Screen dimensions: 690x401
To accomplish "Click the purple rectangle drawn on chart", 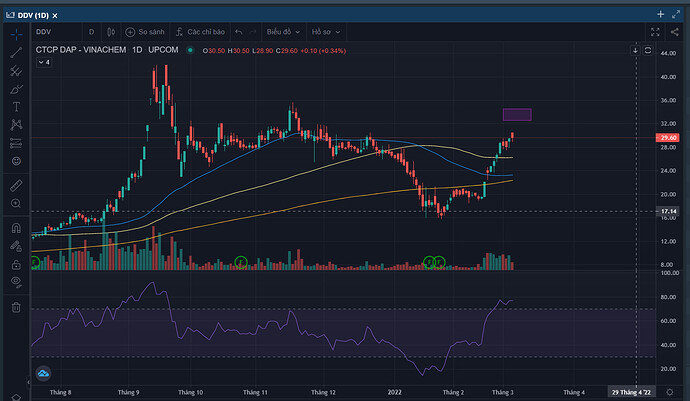I will [516, 114].
